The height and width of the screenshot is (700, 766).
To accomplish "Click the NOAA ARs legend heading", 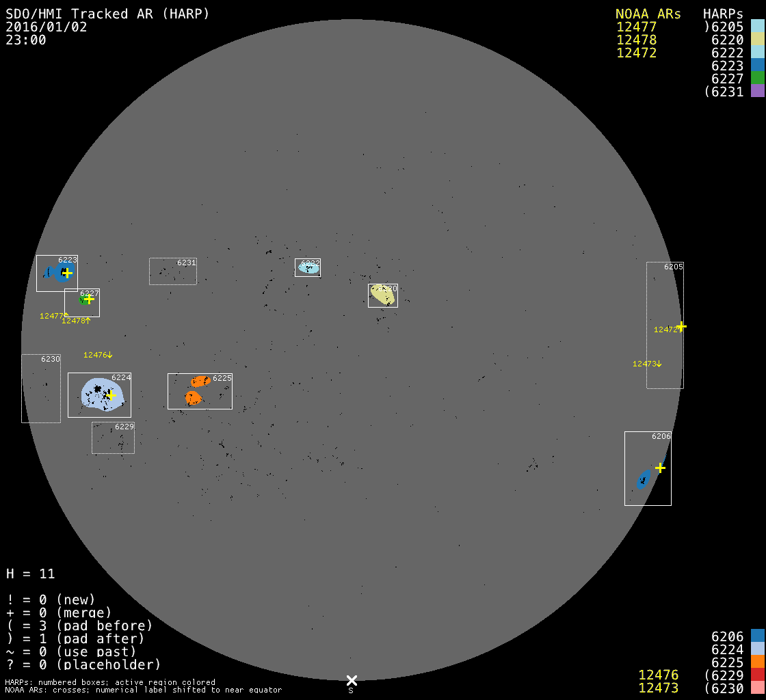I will 648,14.
